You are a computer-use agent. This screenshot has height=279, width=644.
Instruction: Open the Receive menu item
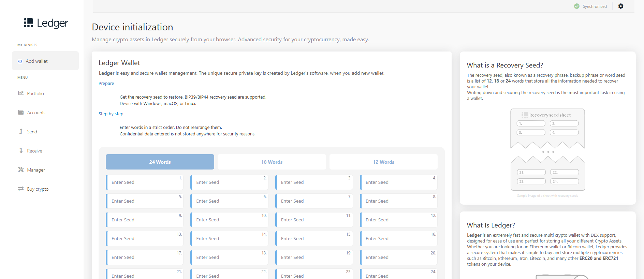pos(34,151)
